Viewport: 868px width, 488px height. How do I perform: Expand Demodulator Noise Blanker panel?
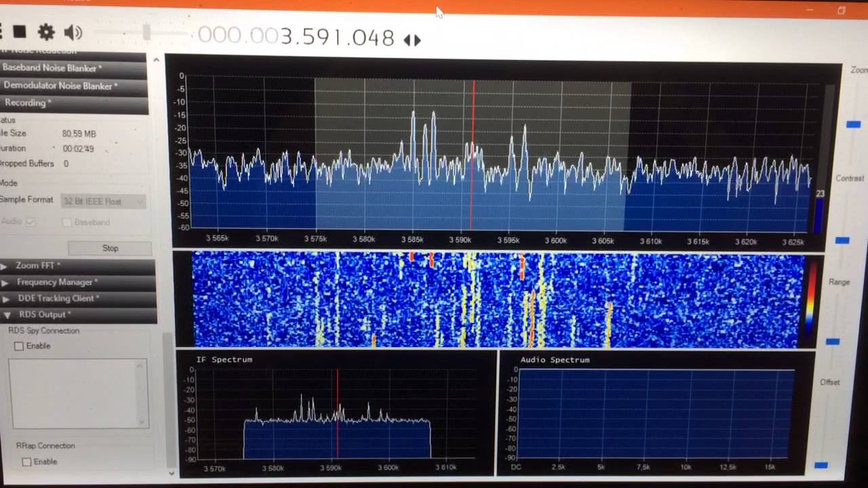pyautogui.click(x=73, y=86)
